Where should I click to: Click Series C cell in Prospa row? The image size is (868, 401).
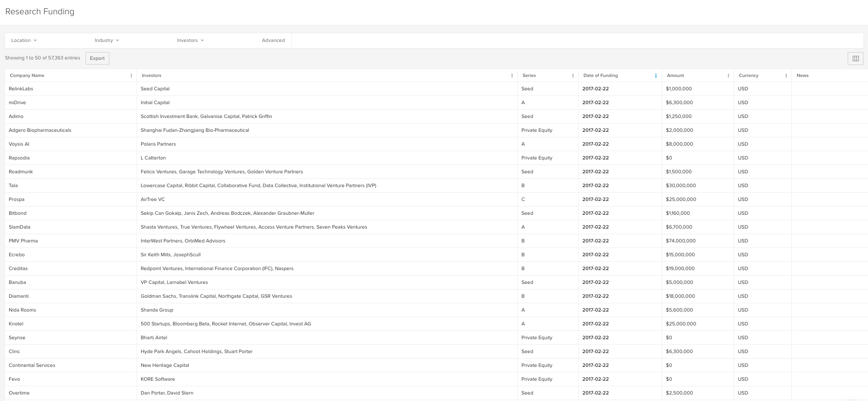pos(548,199)
